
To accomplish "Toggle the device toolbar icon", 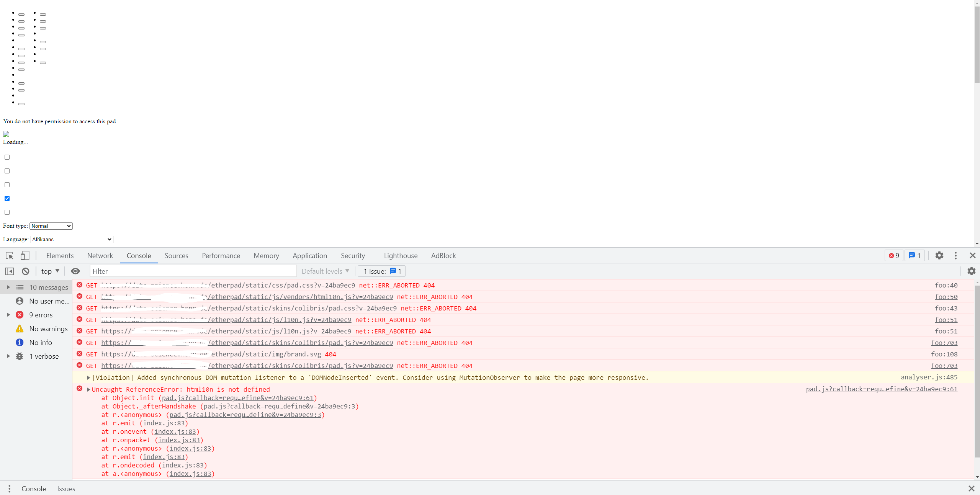I will click(25, 255).
